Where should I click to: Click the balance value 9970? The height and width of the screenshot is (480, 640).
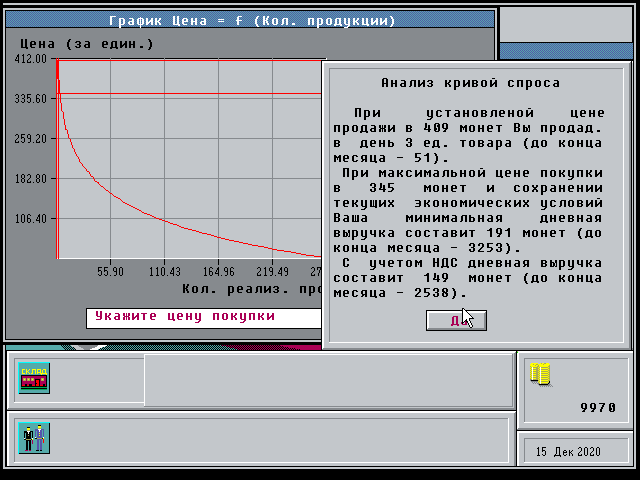pos(598,407)
